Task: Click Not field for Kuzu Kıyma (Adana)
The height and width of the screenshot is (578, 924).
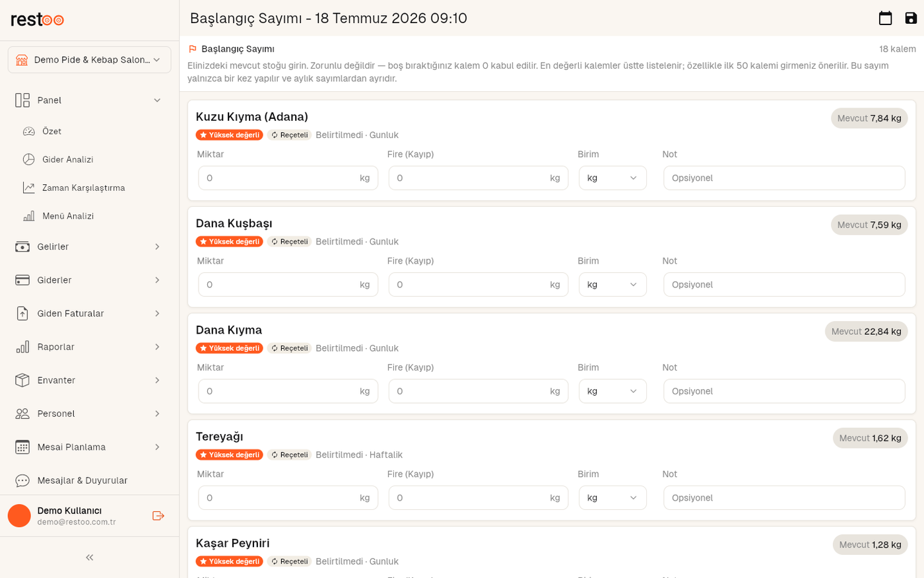Action: 784,178
